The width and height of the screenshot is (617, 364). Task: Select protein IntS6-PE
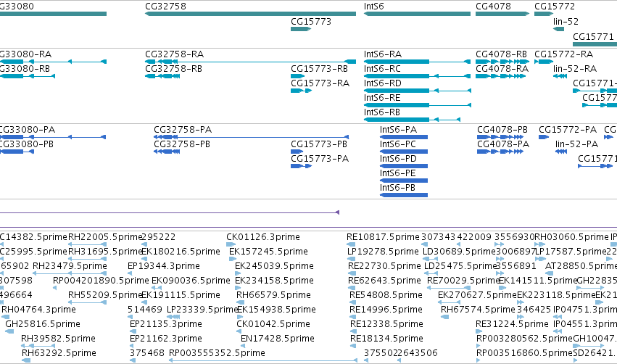coord(404,181)
